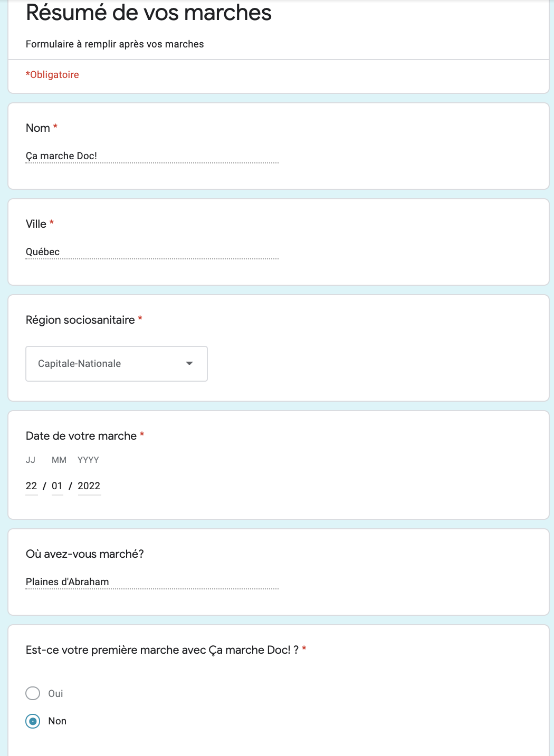Click the Région sociosanitaire question label
The height and width of the screenshot is (756, 554).
[80, 320]
